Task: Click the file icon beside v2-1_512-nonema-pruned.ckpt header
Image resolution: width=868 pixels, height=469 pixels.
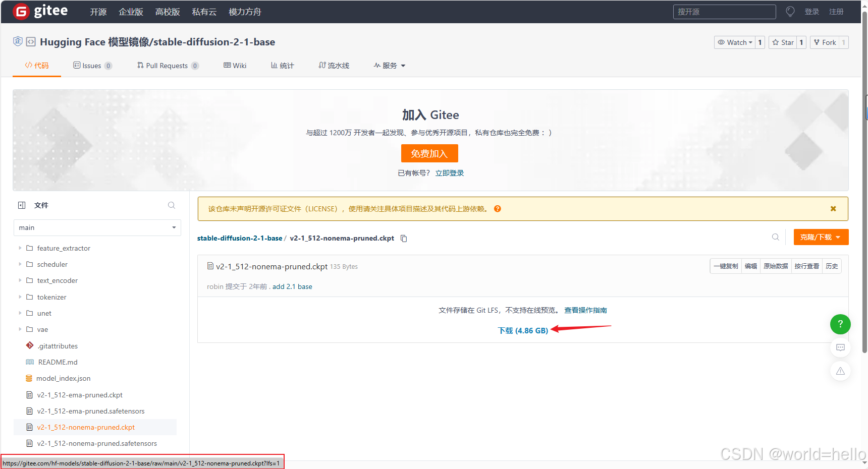Action: 210,266
